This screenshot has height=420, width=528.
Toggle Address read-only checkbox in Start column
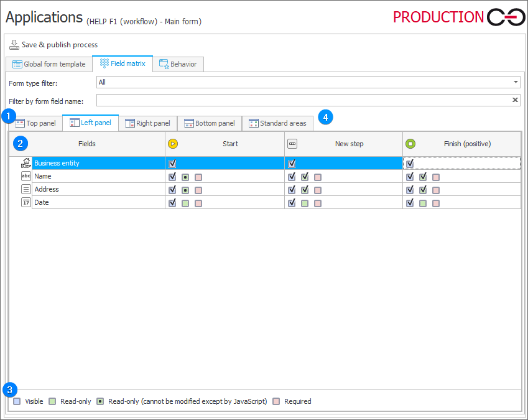(x=185, y=190)
